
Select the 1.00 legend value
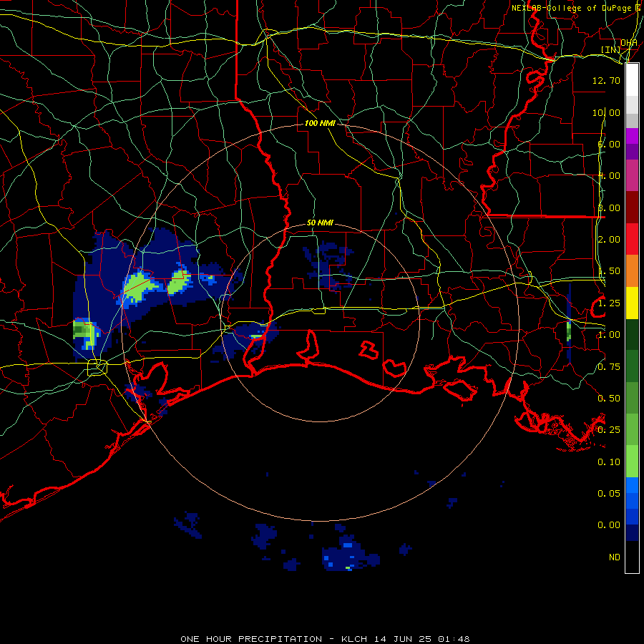(609, 335)
